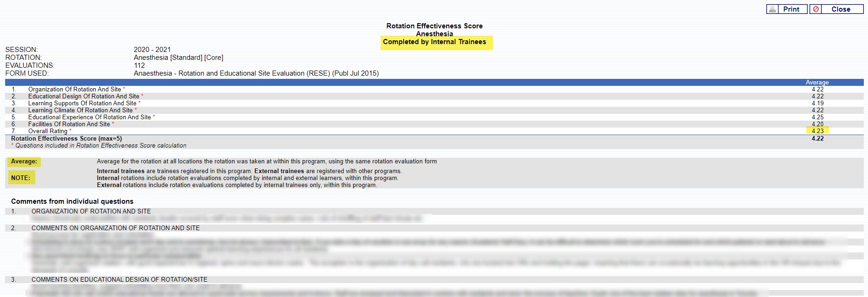
Task: Select the 'Organization Of Rotation And Site' row
Action: [x=74, y=90]
